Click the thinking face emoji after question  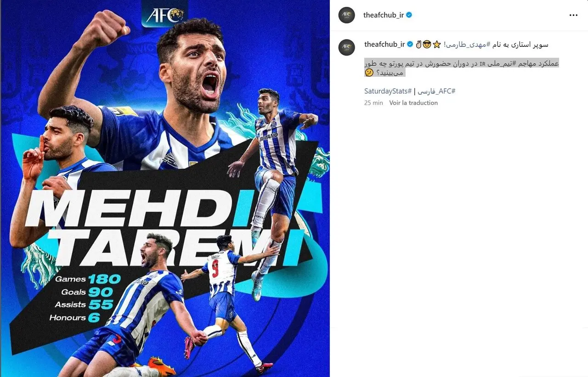point(369,73)
